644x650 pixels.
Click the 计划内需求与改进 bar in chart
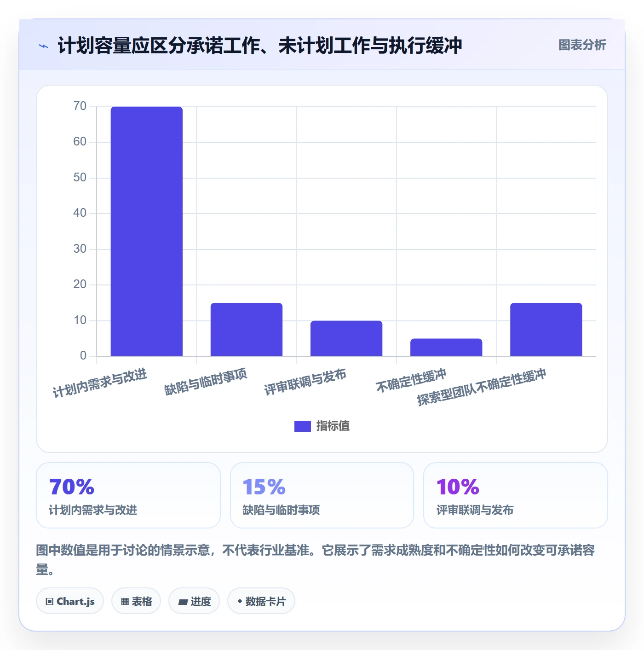point(147,231)
